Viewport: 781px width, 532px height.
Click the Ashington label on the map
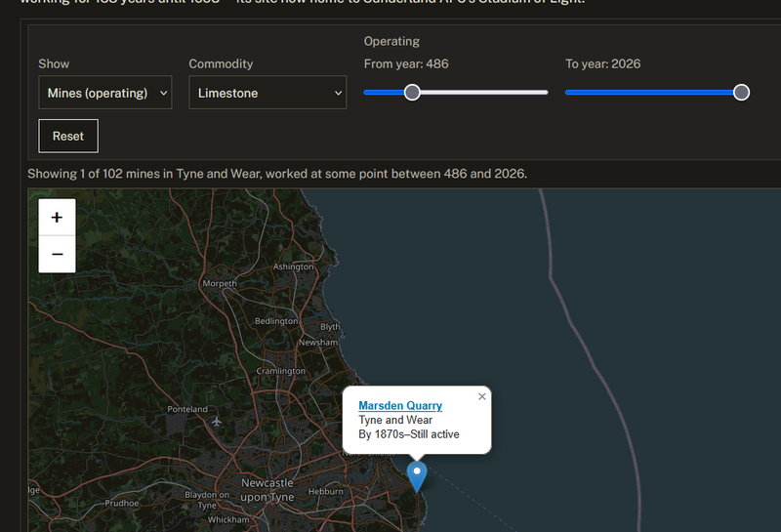pos(294,266)
